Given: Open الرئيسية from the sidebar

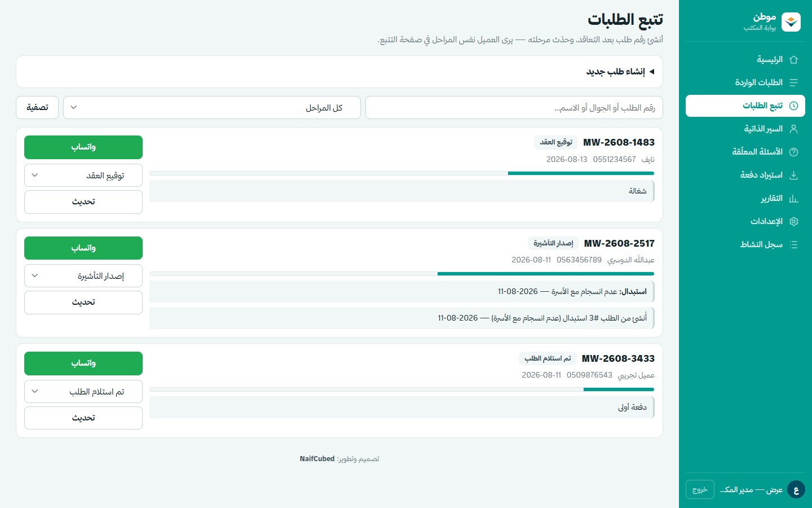Looking at the screenshot, I should click(x=745, y=59).
